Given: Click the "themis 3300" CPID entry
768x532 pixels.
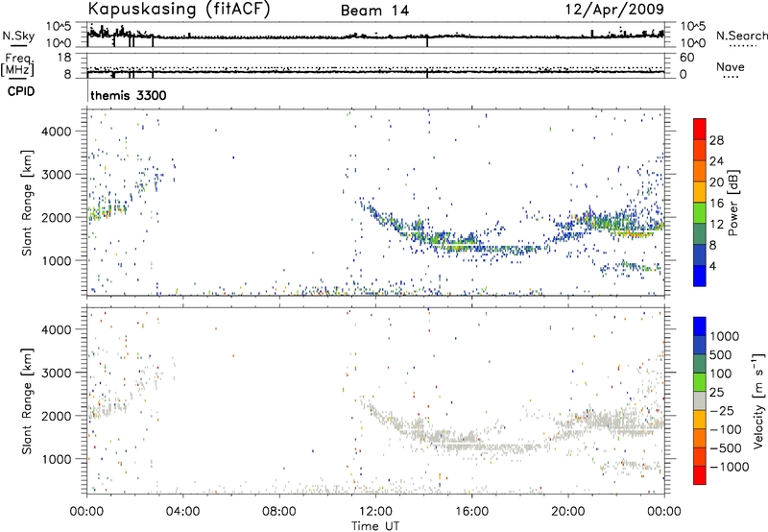Looking at the screenshot, I should pos(129,95).
